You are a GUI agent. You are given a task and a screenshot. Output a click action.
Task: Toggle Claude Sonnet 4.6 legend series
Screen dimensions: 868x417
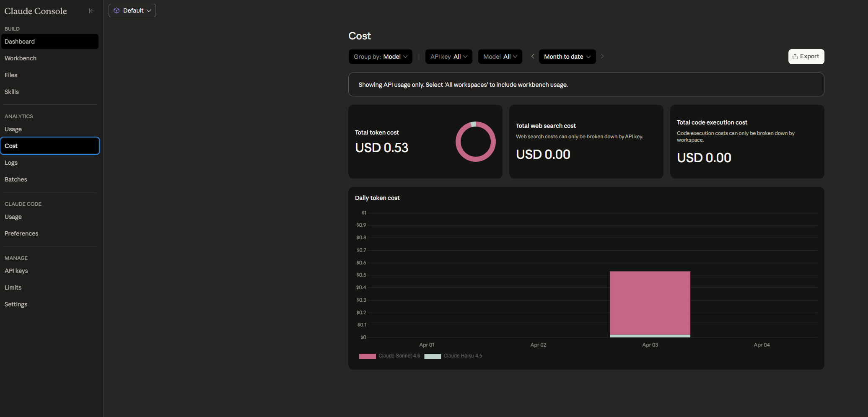tap(390, 356)
